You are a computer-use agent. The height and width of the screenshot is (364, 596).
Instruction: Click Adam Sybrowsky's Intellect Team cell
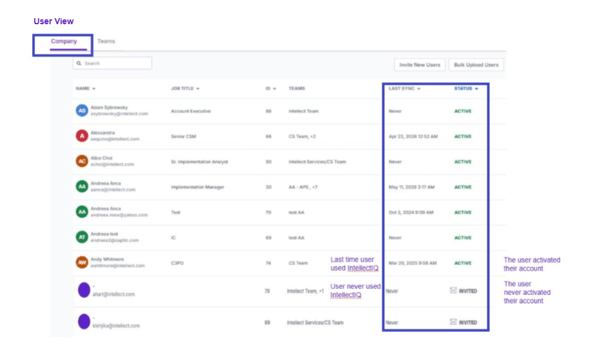click(x=304, y=111)
